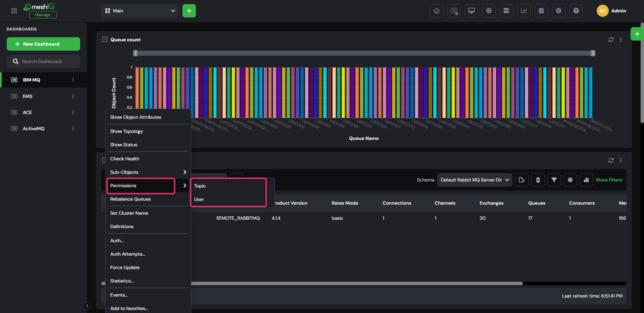644x313 pixels.
Task: Open the ACE dashboard options menu
Action: click(x=73, y=112)
